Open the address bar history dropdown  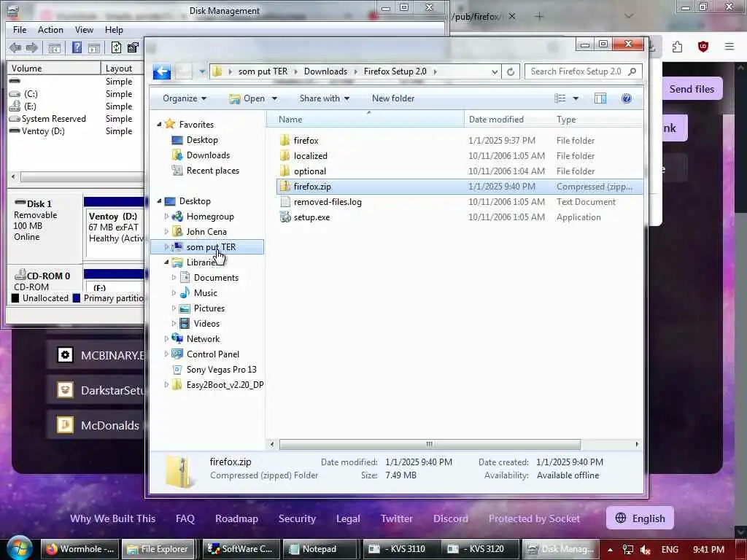point(495,72)
